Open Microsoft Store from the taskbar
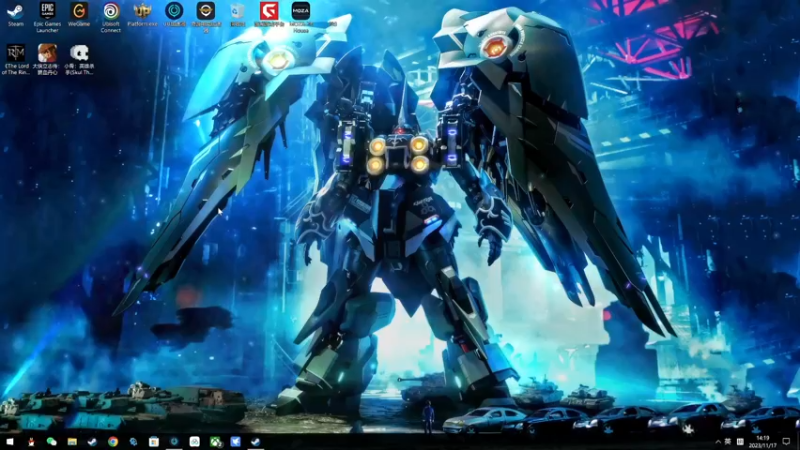Screen dimensions: 800x450 154,442
